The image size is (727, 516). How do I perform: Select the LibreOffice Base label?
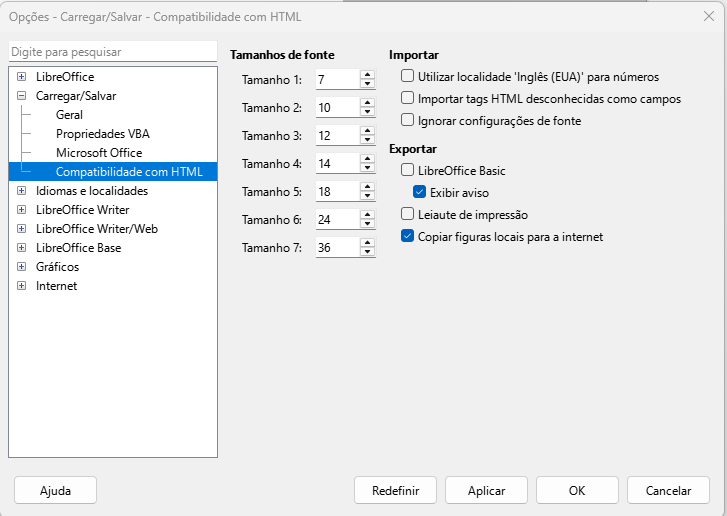click(x=78, y=248)
